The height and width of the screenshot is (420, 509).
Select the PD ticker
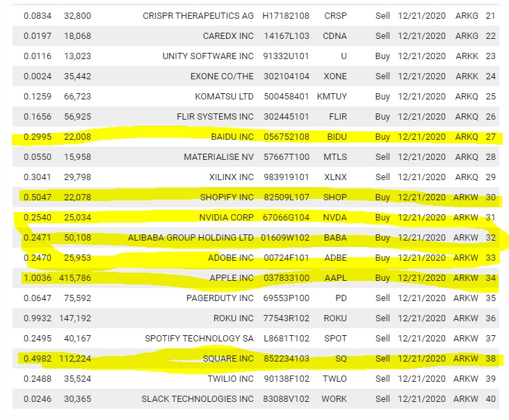point(341,298)
